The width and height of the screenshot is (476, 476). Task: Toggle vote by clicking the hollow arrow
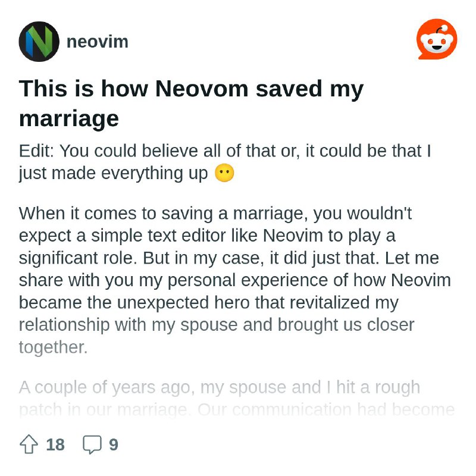coord(28,443)
